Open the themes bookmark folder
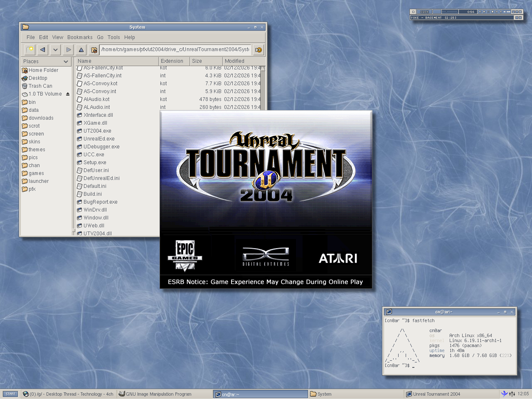Image resolution: width=532 pixels, height=399 pixels. [33, 150]
